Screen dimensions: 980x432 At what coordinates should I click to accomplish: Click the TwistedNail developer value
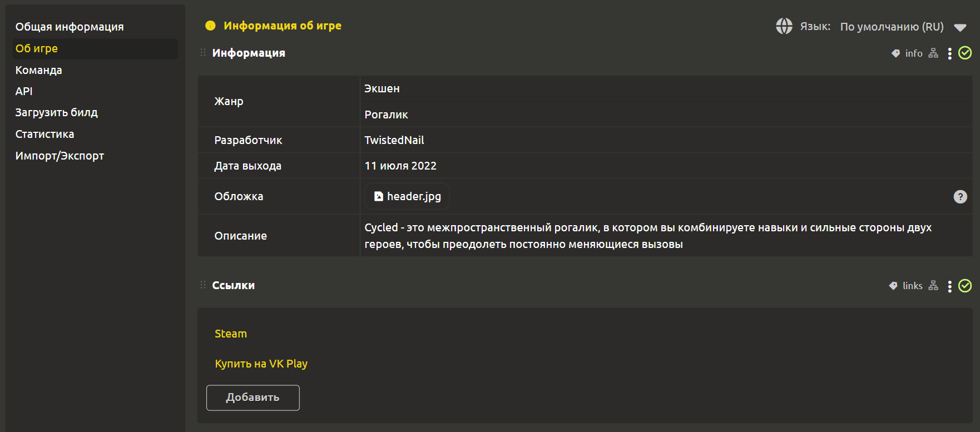click(394, 140)
